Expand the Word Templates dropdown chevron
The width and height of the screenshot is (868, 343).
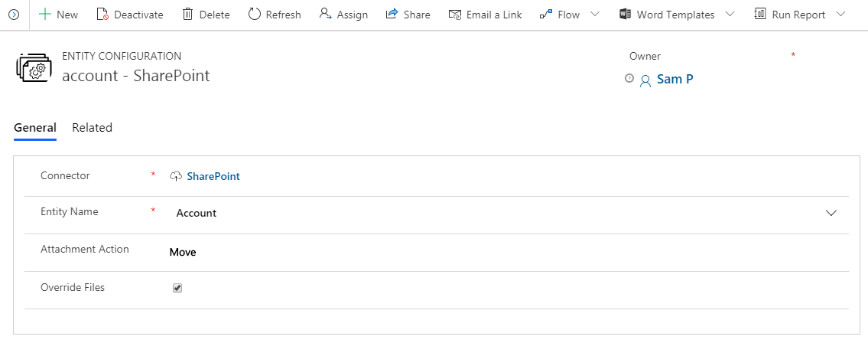pos(730,15)
